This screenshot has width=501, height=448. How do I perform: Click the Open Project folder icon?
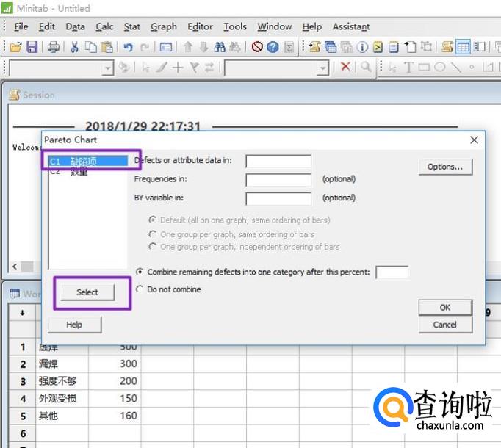pos(15,47)
